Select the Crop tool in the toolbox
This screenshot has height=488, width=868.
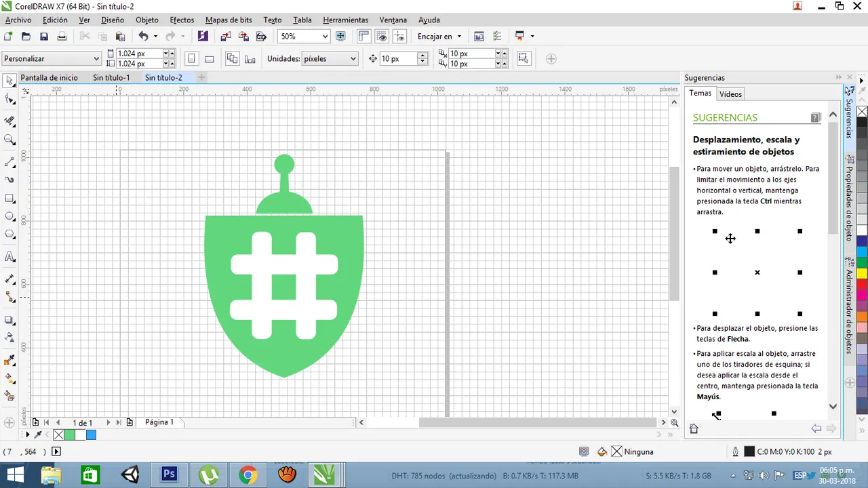click(x=9, y=121)
